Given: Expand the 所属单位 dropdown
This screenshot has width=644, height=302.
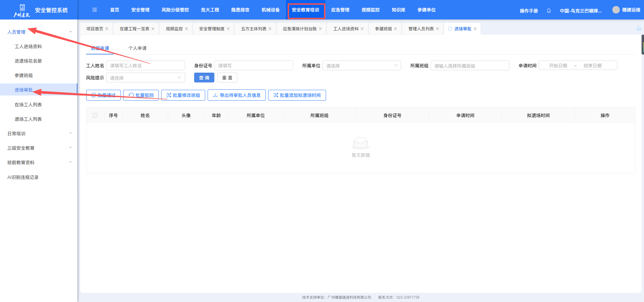Looking at the screenshot, I should pos(361,66).
